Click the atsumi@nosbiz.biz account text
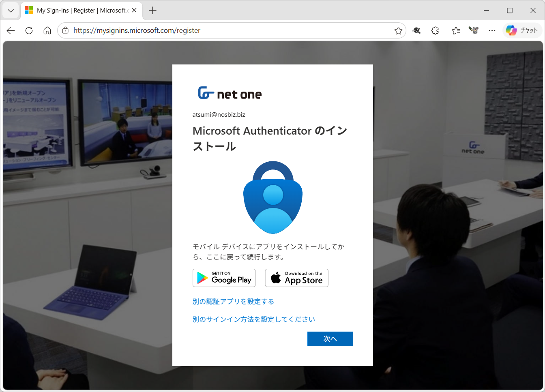 coord(219,115)
